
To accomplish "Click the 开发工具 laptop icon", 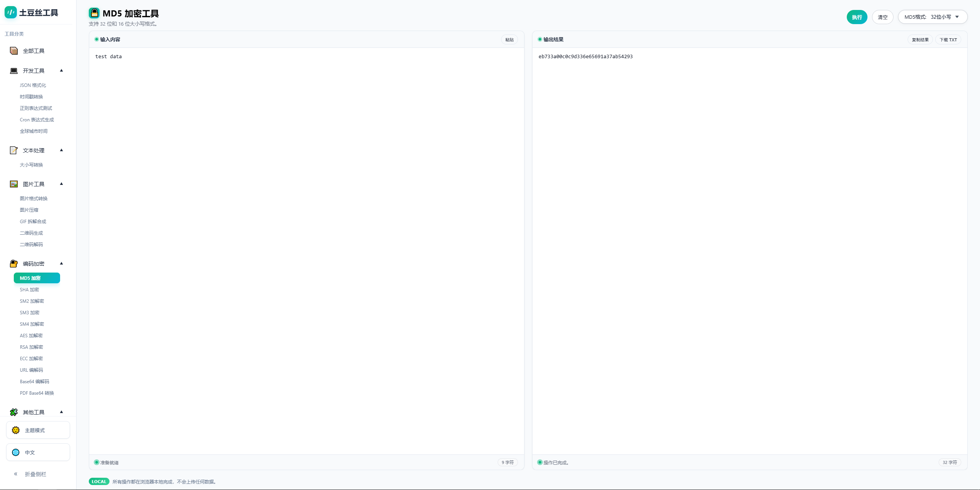I will click(x=14, y=71).
